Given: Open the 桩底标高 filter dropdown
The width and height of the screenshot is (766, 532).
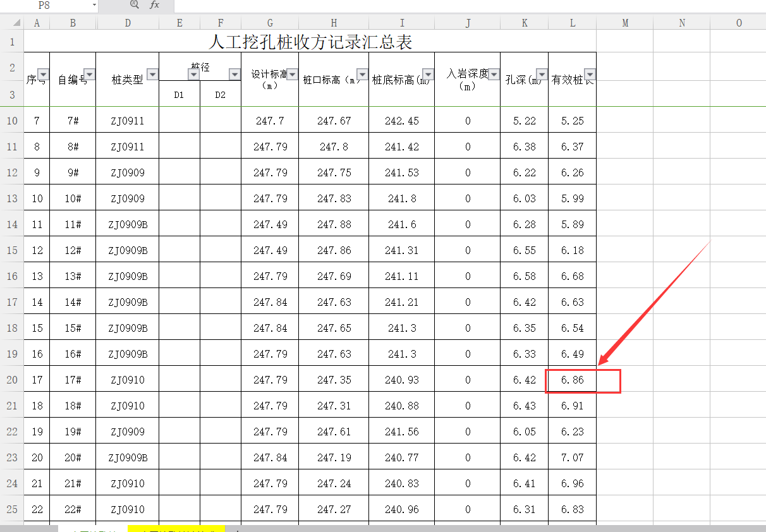Looking at the screenshot, I should 428,75.
